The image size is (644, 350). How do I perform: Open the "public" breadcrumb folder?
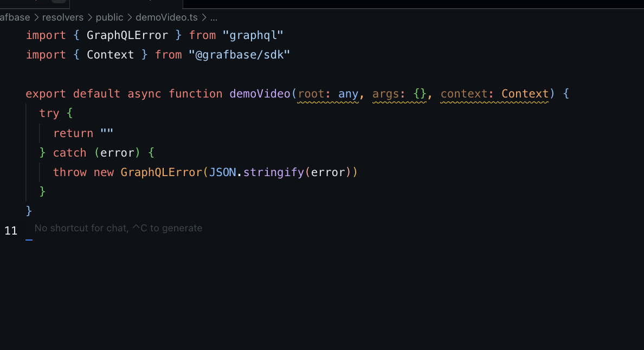point(110,17)
